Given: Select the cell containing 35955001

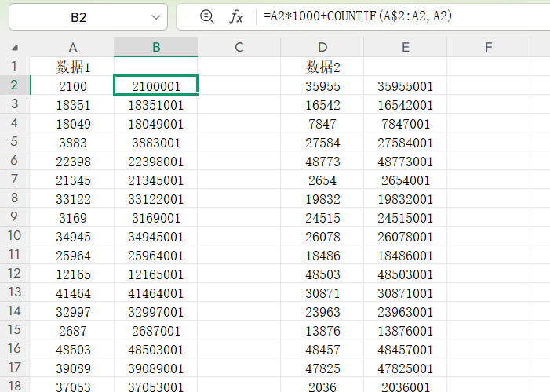Looking at the screenshot, I should coord(405,85).
